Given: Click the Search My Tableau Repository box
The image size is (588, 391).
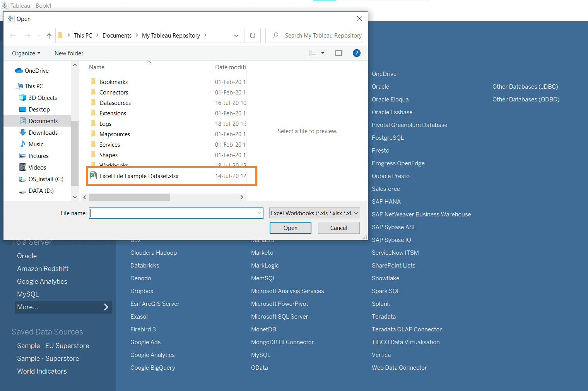Looking at the screenshot, I should tap(315, 36).
